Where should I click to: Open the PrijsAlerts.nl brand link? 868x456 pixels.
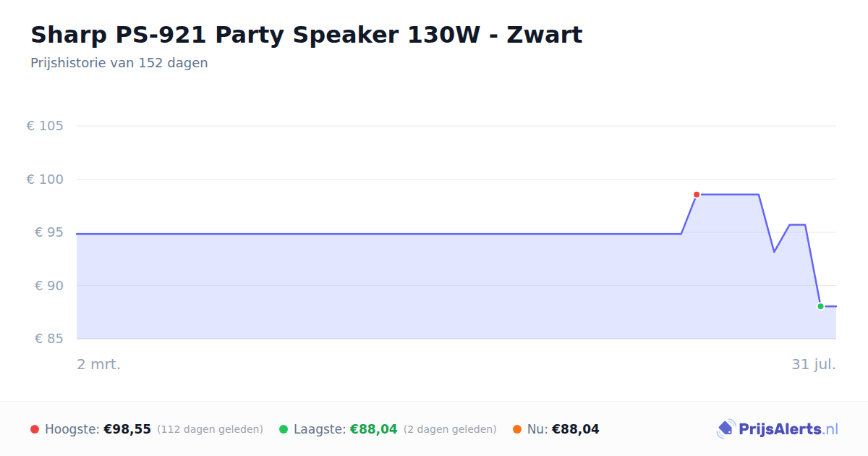tap(778, 429)
